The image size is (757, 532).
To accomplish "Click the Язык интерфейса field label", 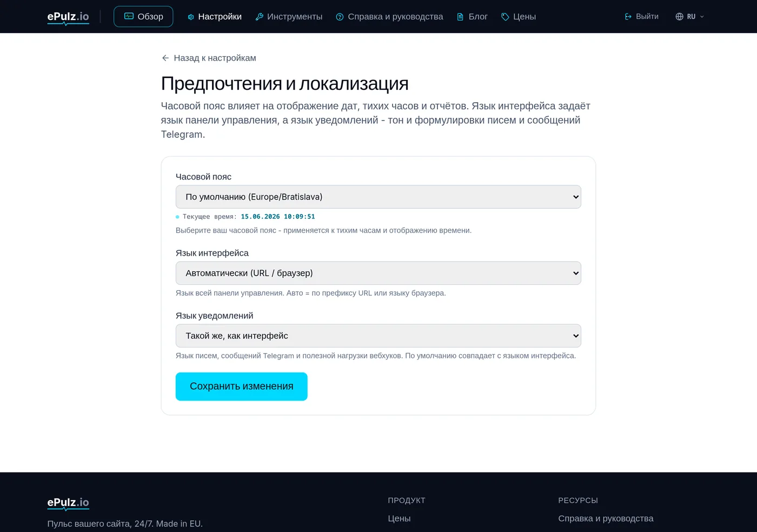I will [x=212, y=253].
